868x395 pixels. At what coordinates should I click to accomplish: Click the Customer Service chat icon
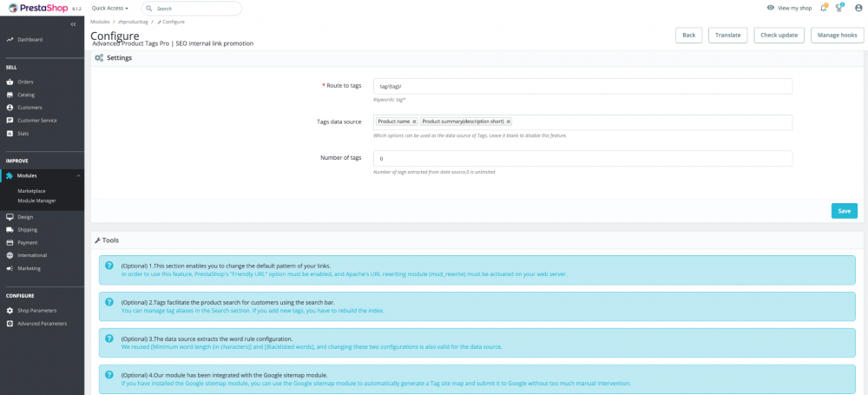click(10, 120)
